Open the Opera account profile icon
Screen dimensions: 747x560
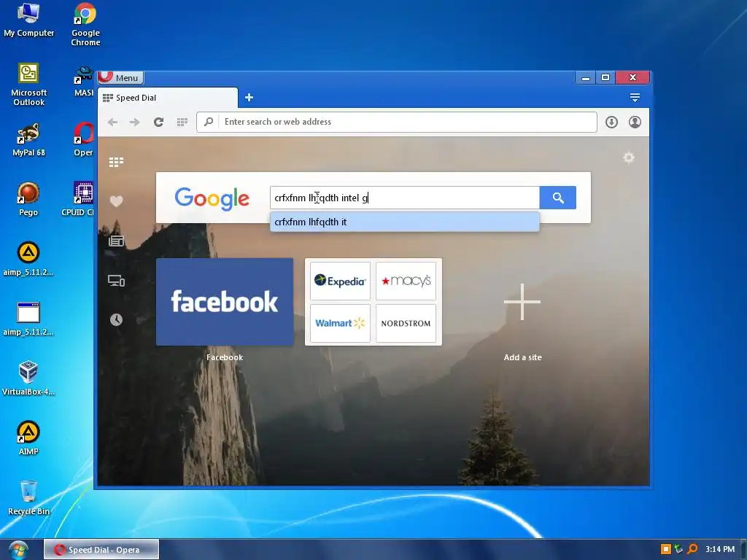(x=635, y=122)
